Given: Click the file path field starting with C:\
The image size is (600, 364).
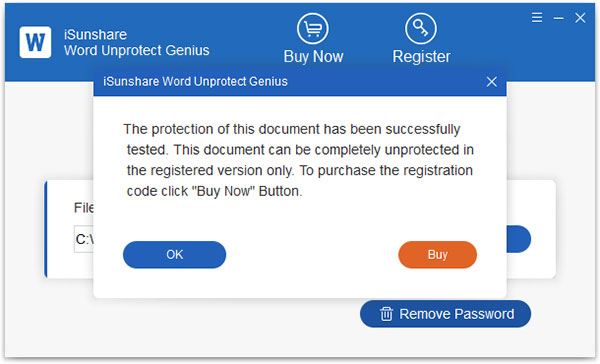Looking at the screenshot, I should pyautogui.click(x=84, y=239).
